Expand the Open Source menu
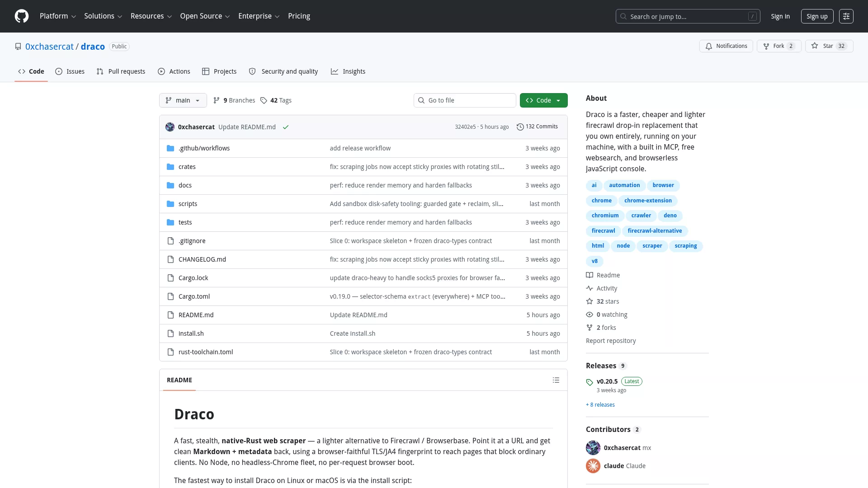 point(205,16)
